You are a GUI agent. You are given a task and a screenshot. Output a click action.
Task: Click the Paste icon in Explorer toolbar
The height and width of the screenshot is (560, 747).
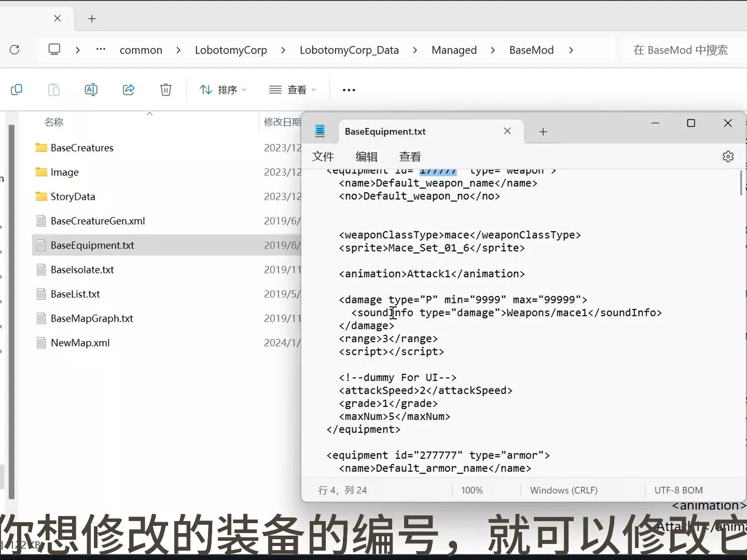(x=54, y=90)
